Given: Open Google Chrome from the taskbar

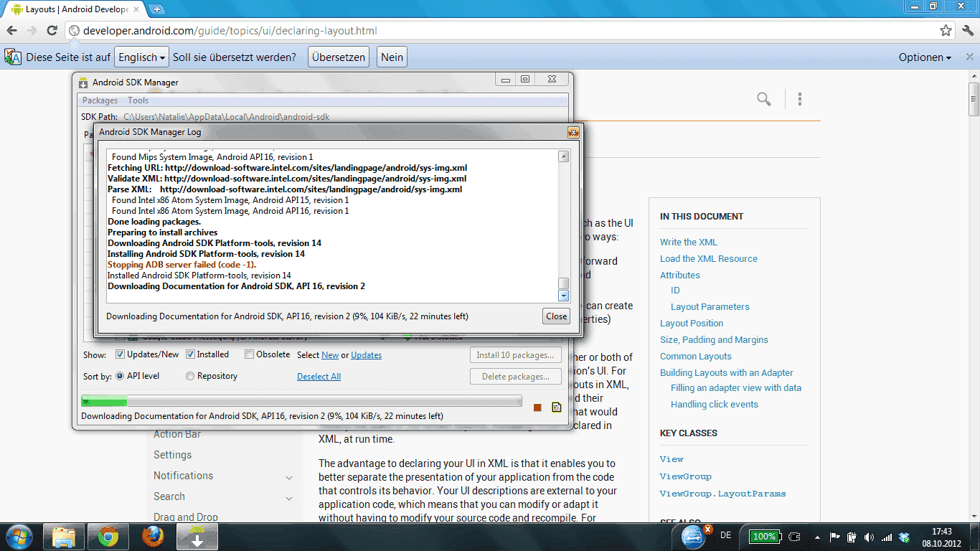Looking at the screenshot, I should (x=108, y=537).
